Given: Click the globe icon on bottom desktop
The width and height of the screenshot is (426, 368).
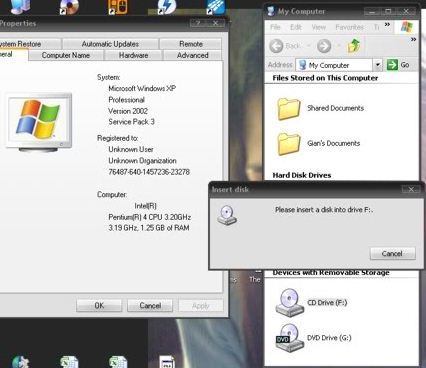Looking at the screenshot, I should [x=20, y=362].
